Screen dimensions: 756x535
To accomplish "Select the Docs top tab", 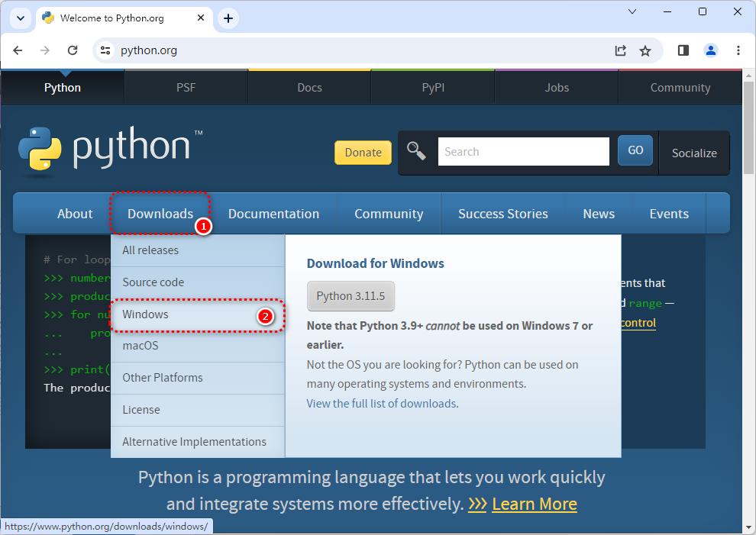I will (309, 87).
